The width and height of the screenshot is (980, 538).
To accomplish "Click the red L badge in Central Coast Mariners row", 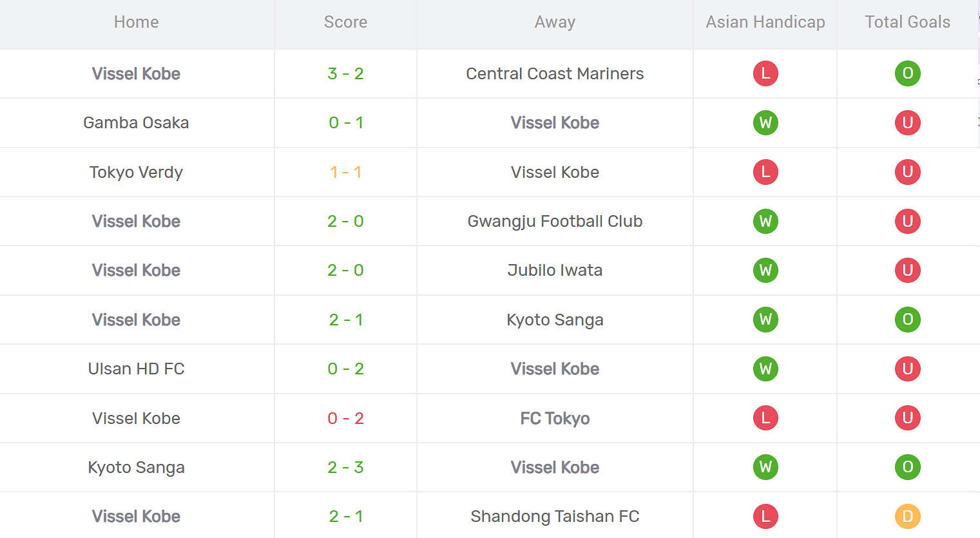I will (765, 73).
